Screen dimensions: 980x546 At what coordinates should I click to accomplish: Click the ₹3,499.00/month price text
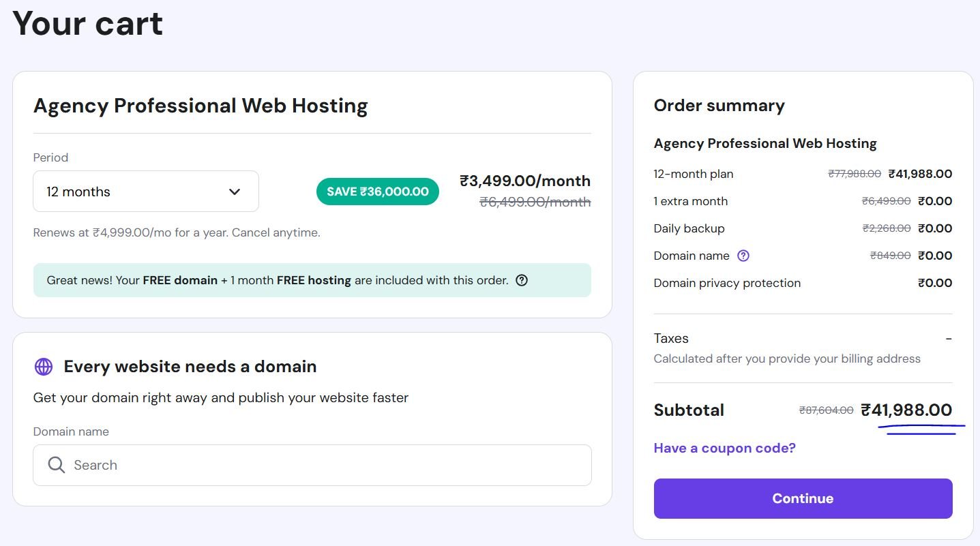(x=524, y=181)
